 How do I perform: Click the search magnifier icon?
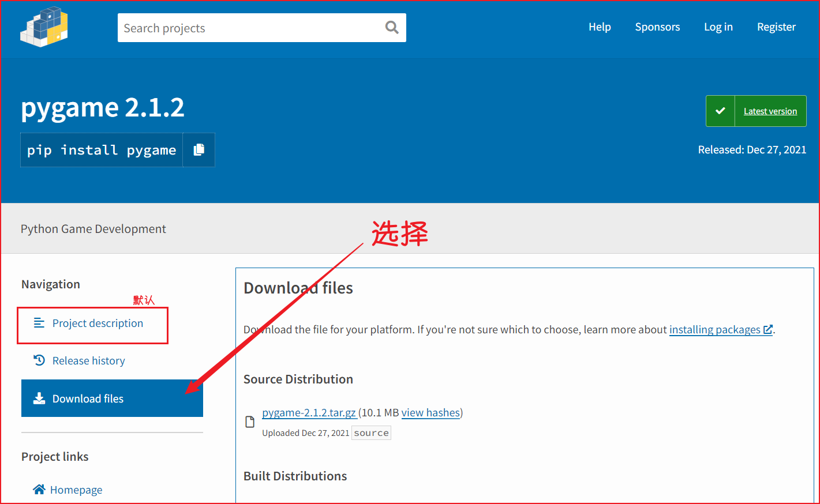click(x=392, y=27)
